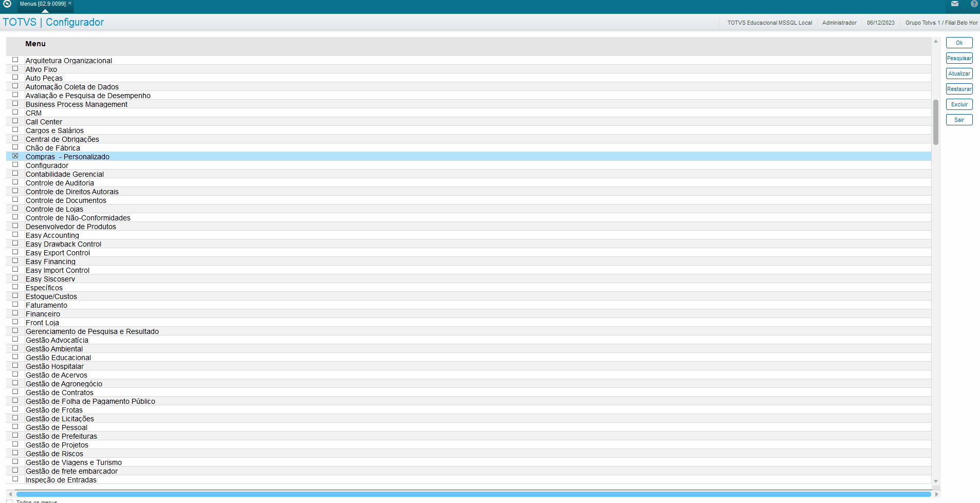
Task: Check the Front Loja checkbox
Action: (15, 322)
